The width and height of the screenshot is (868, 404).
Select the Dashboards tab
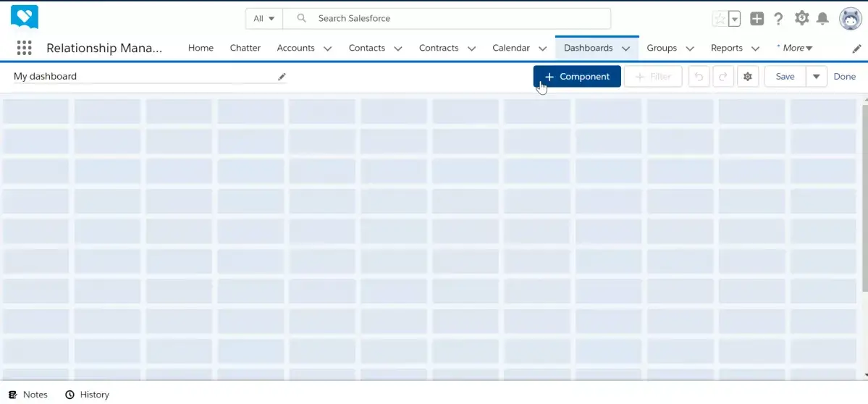(x=589, y=49)
